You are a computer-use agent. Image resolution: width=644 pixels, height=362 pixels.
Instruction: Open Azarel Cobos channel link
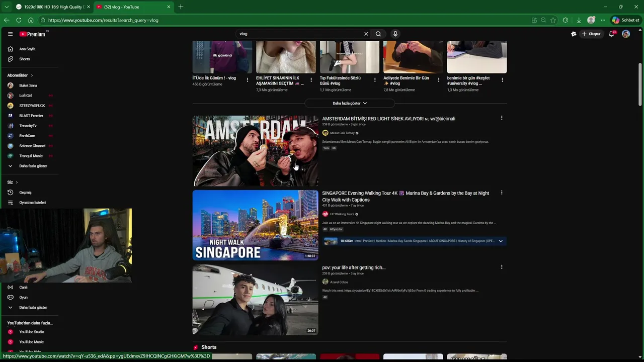(x=339, y=282)
